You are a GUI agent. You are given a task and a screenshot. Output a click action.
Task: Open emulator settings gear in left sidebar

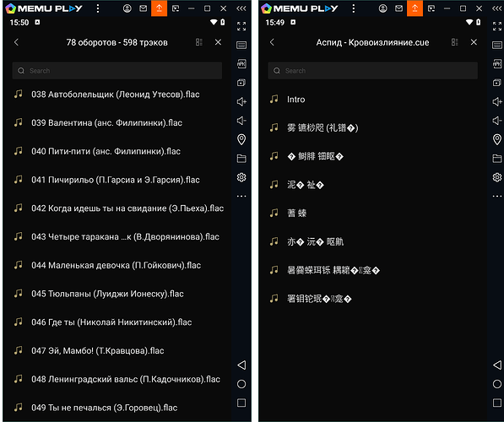click(x=241, y=177)
